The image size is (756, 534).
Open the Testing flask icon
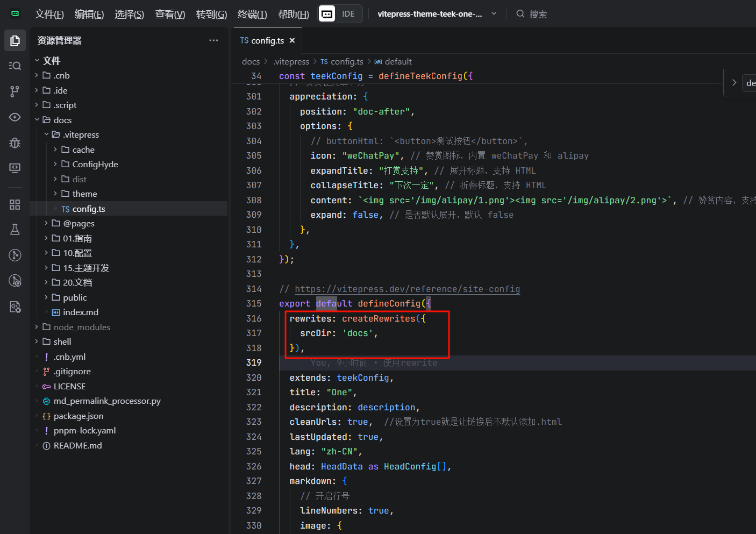pos(15,230)
